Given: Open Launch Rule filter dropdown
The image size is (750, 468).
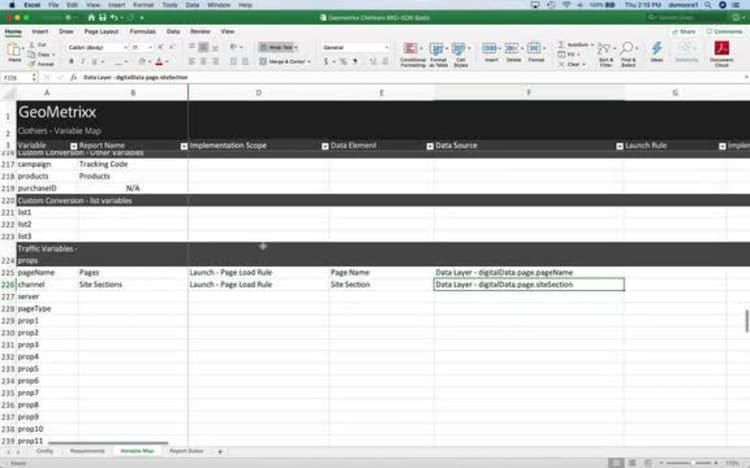Looking at the screenshot, I should (x=722, y=146).
